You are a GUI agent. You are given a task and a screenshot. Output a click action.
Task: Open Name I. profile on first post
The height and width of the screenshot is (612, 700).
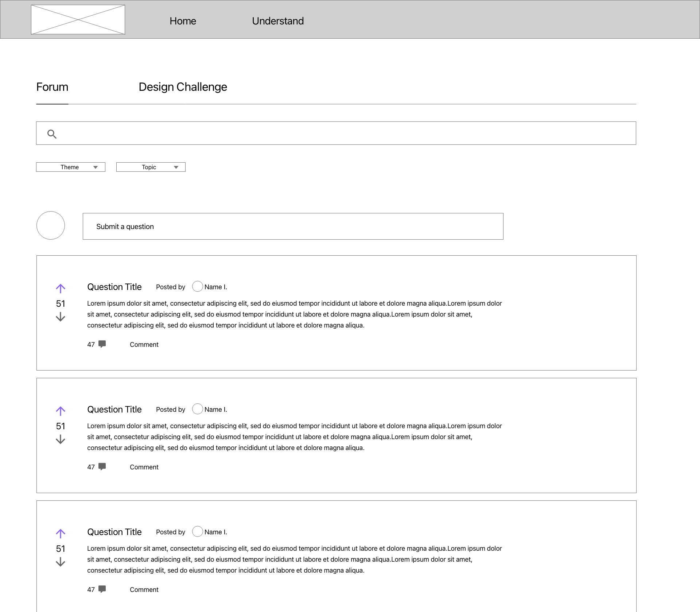tap(216, 287)
